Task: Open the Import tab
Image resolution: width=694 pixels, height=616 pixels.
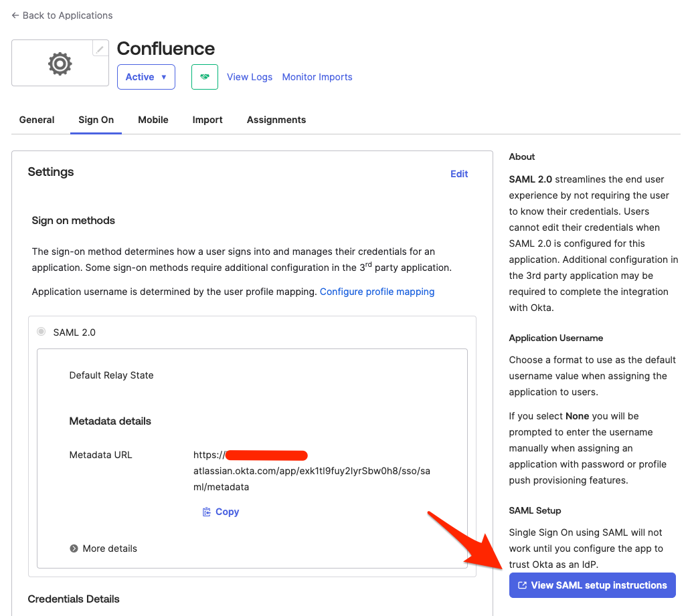Action: coord(207,120)
